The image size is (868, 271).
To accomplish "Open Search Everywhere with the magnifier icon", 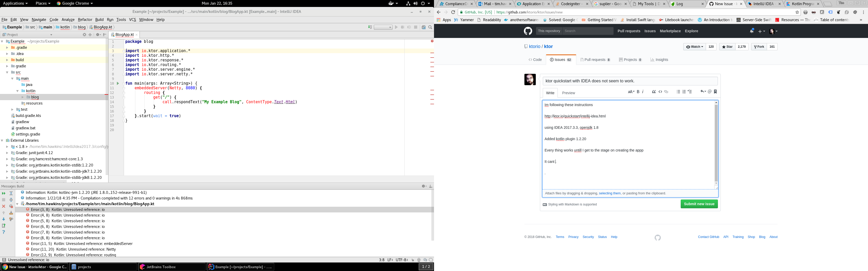I will point(430,27).
